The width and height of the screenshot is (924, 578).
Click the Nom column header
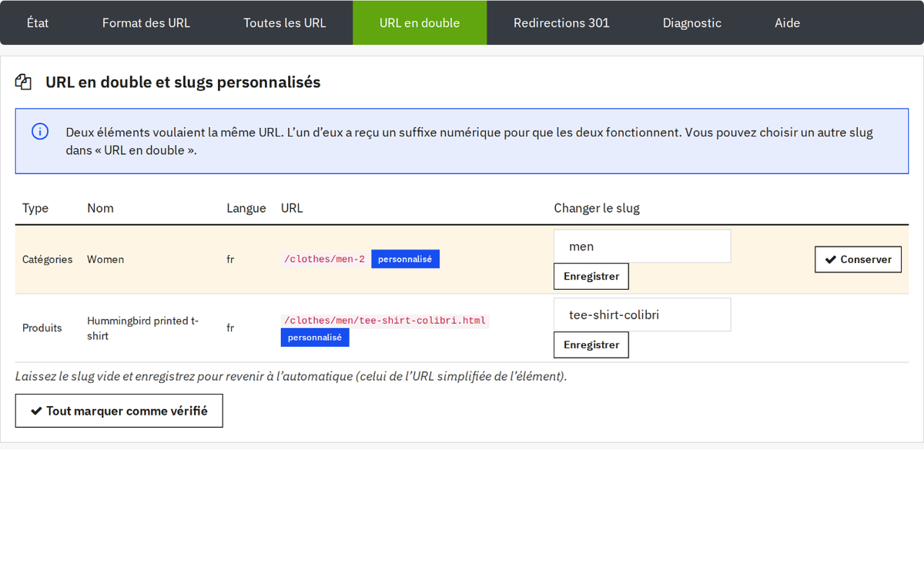[x=100, y=208]
